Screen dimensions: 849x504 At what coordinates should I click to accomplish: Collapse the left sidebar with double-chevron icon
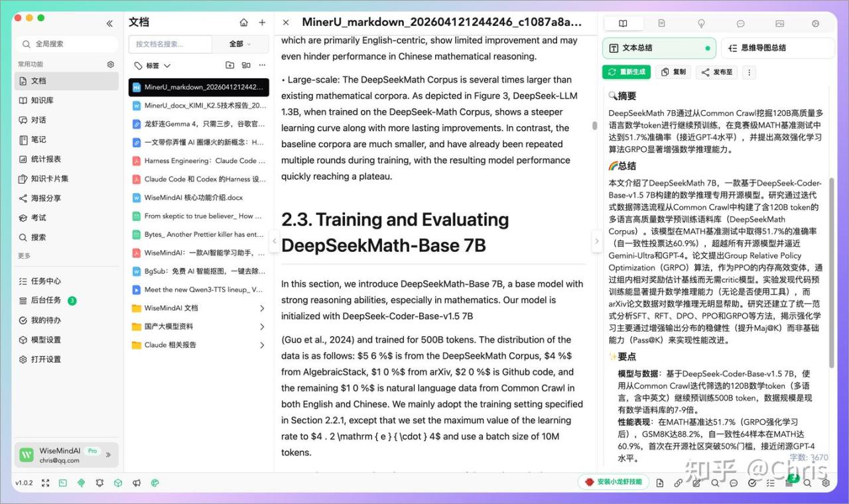(x=109, y=23)
